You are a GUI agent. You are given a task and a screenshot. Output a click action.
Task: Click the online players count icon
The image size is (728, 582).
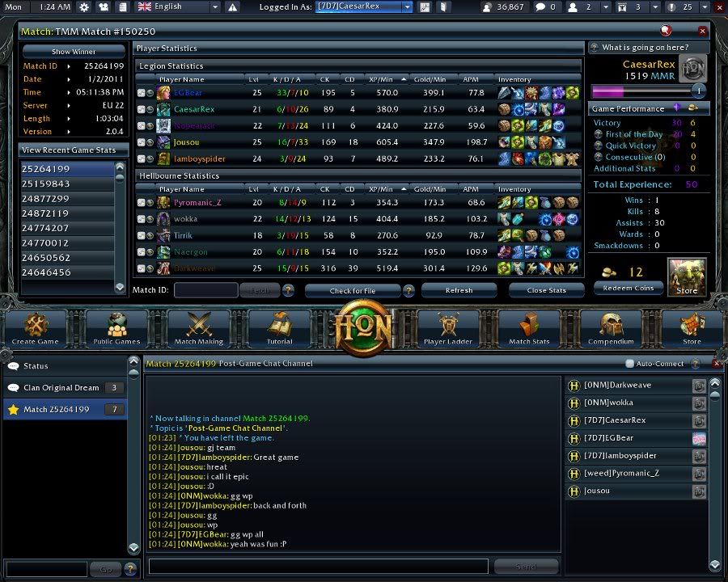pos(487,7)
